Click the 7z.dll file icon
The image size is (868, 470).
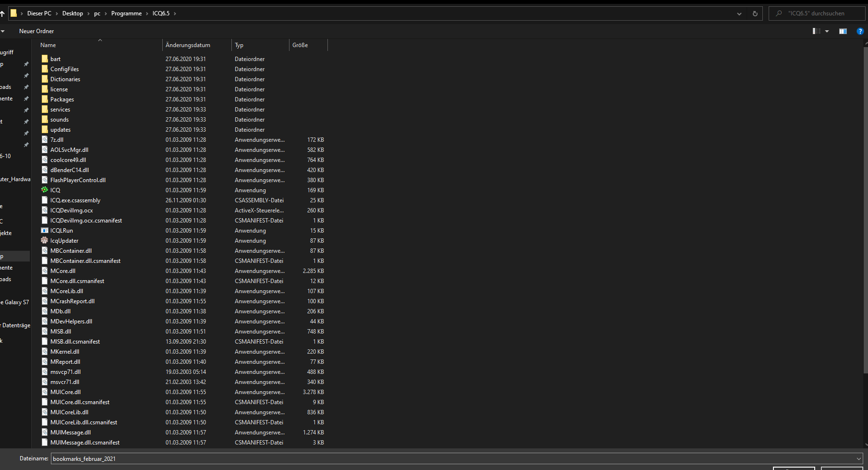pos(45,139)
